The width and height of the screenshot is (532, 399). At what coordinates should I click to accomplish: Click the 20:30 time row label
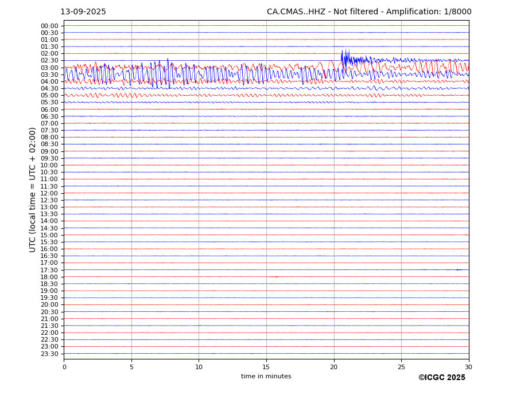click(x=49, y=312)
